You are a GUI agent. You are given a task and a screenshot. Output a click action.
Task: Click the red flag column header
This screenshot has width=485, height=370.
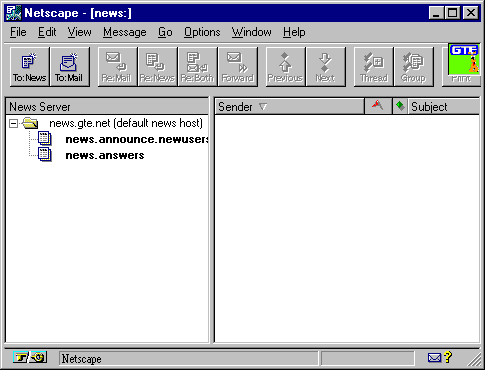[x=378, y=107]
